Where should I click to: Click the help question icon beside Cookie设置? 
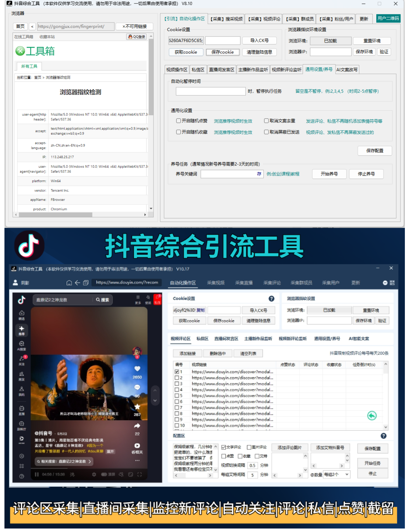(x=271, y=298)
